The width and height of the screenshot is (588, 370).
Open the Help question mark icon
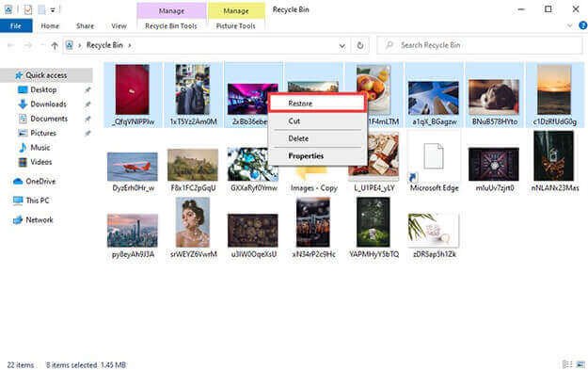(x=582, y=25)
